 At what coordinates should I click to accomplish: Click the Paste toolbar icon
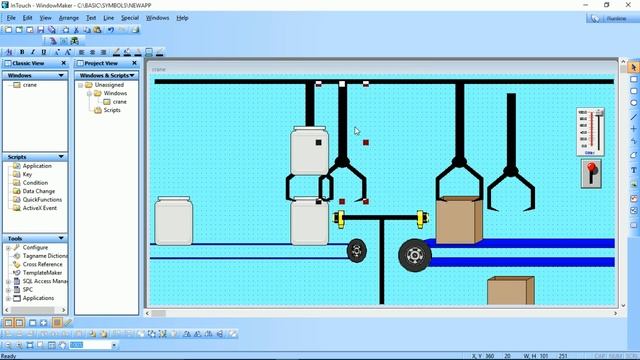(97, 30)
